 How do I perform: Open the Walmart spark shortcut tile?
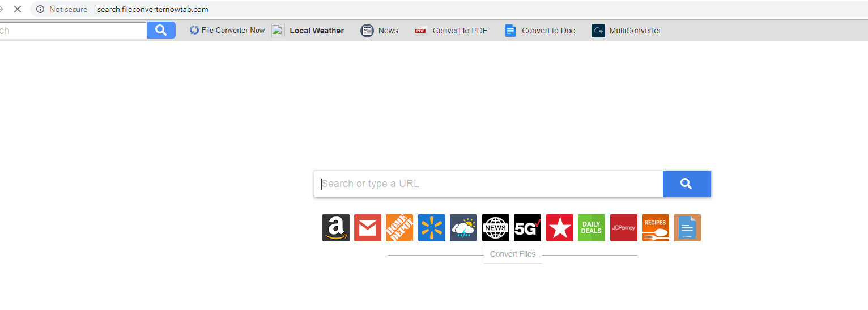(432, 228)
